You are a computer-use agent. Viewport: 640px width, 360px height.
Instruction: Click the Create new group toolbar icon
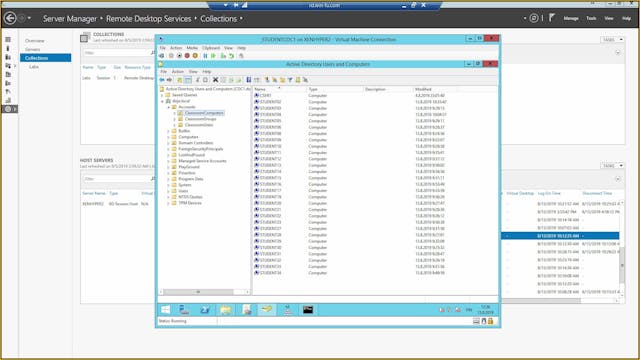click(274, 80)
